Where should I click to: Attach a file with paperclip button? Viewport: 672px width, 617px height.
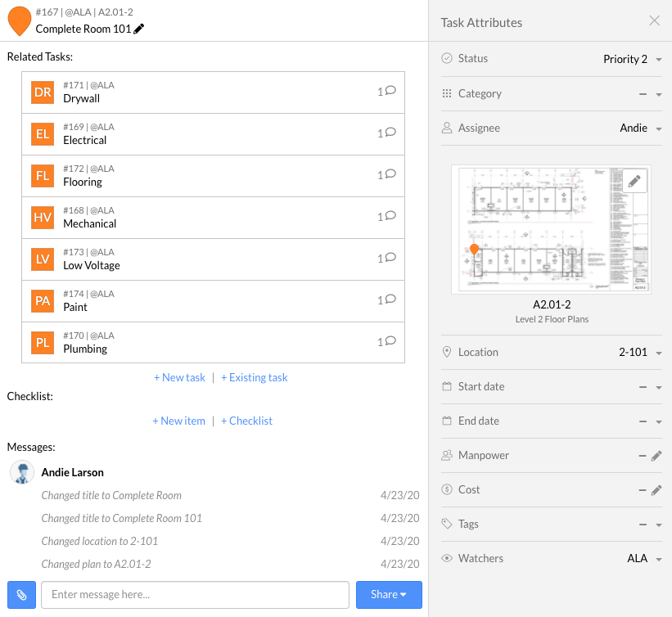tap(21, 595)
